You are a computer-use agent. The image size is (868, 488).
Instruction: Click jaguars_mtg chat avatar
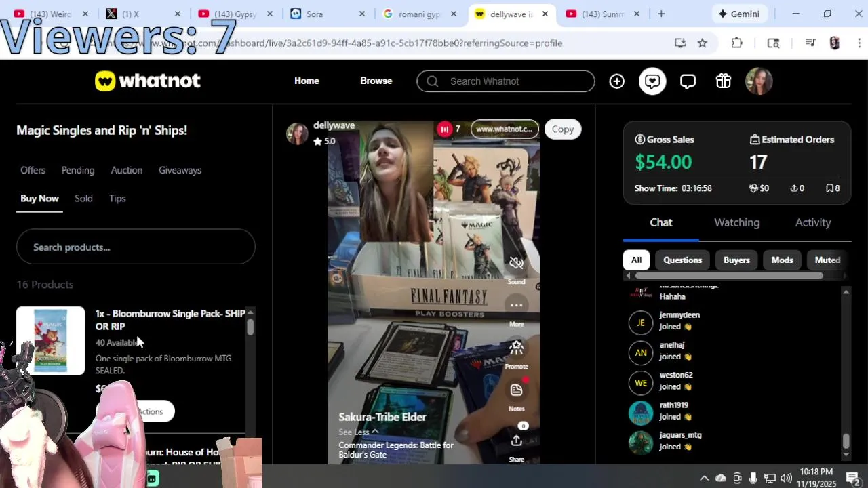[641, 443]
